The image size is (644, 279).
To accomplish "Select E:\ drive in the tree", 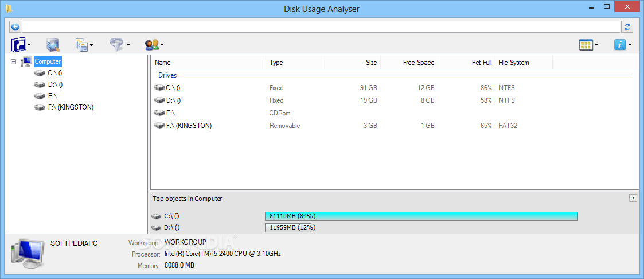I will [52, 96].
